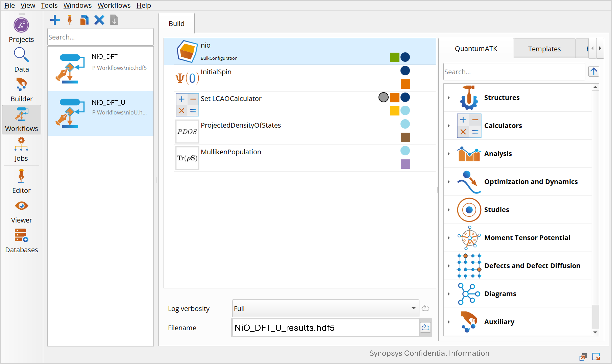Expand the Optimization and Dynamics category
This screenshot has width=612, height=364.
(x=449, y=182)
